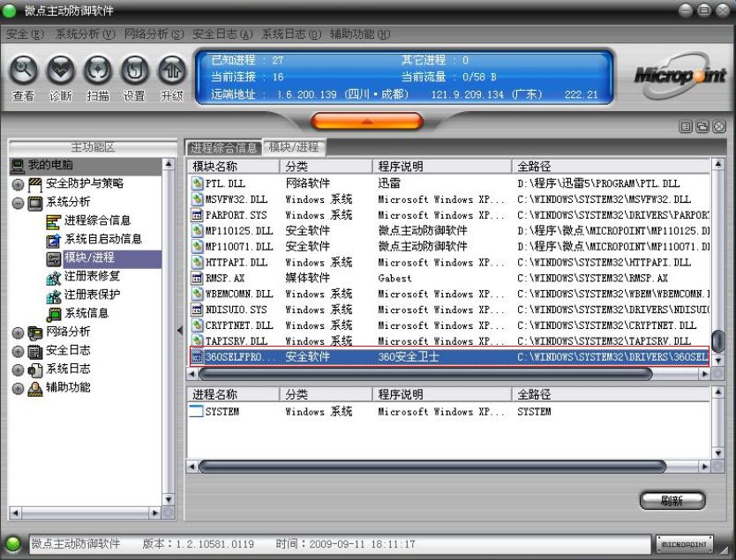The image size is (736, 560).
Task: Collapse left panel with splitter arrow
Action: point(180,331)
